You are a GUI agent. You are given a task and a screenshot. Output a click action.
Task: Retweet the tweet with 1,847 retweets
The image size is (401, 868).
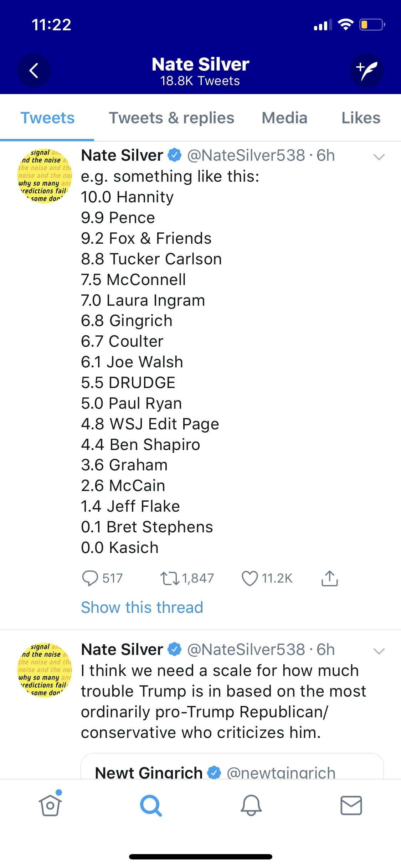click(x=170, y=578)
